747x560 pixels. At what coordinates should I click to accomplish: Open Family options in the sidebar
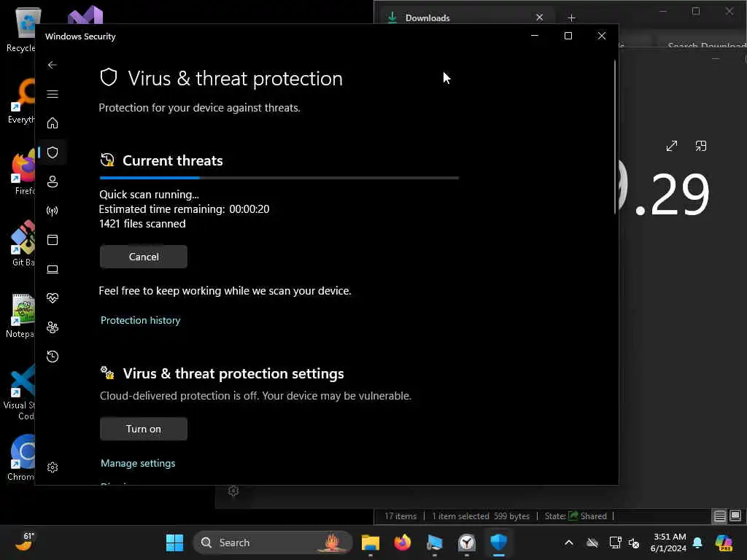pos(53,327)
